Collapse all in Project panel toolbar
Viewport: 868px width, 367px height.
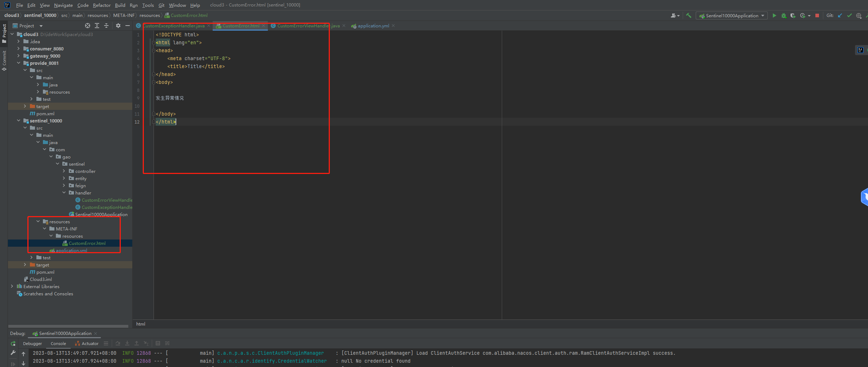pos(106,26)
